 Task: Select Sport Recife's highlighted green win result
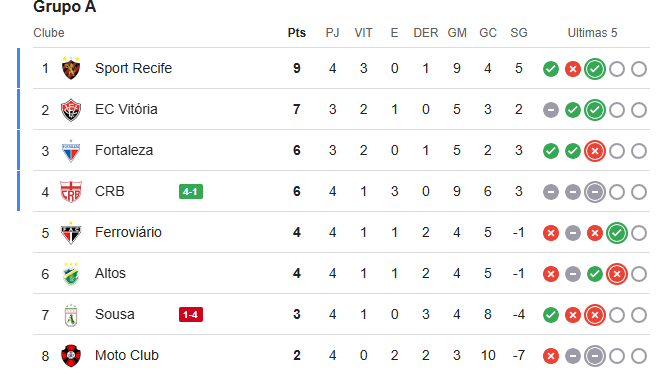[x=595, y=69]
